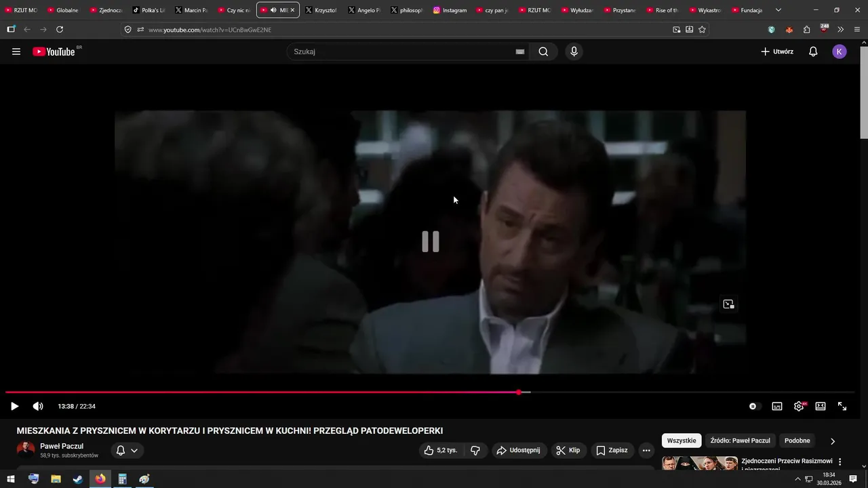Reload the page
Viewport: 868px width, 488px height.
(60, 29)
